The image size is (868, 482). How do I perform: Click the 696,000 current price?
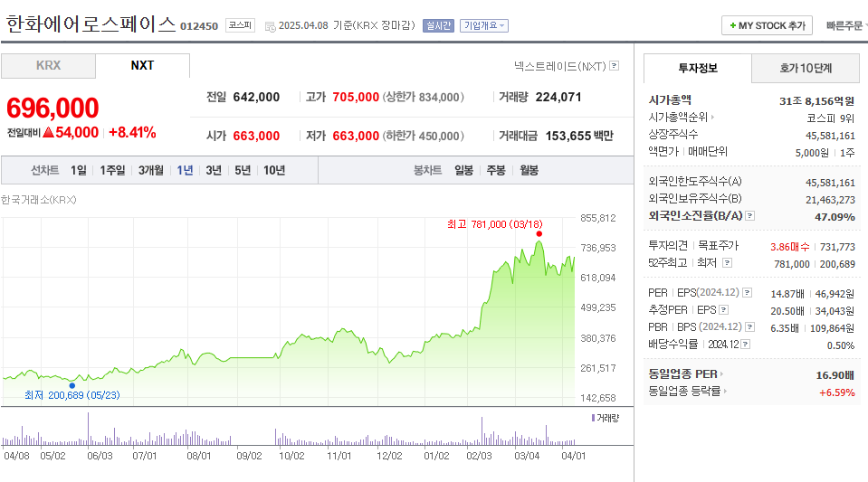(x=52, y=108)
